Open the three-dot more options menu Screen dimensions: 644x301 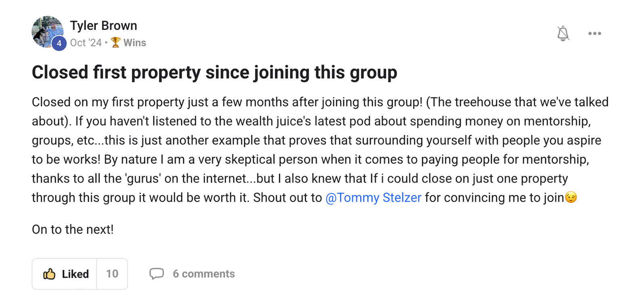[594, 33]
